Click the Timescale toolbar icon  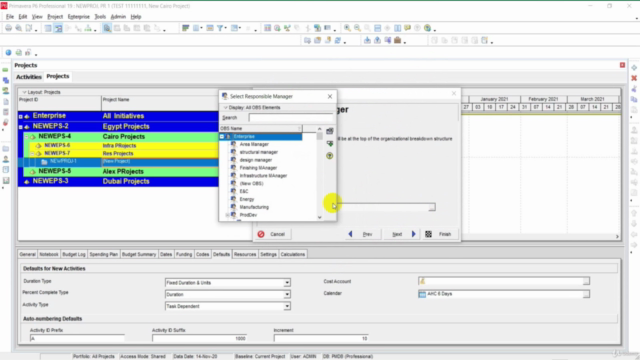(210, 28)
